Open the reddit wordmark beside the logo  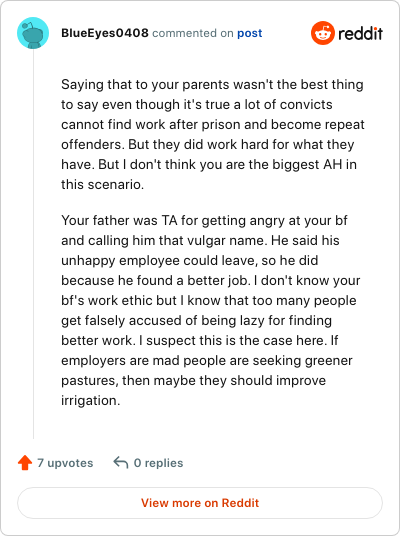pos(360,34)
